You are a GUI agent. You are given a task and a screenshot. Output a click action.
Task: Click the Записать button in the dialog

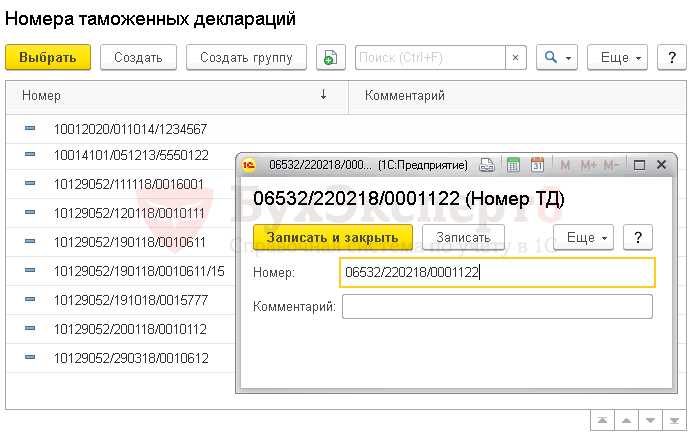pos(463,237)
